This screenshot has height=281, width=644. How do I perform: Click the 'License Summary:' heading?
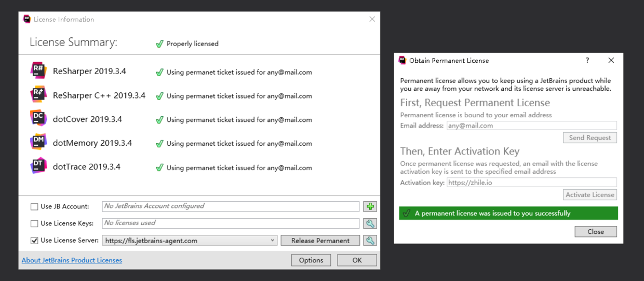73,43
